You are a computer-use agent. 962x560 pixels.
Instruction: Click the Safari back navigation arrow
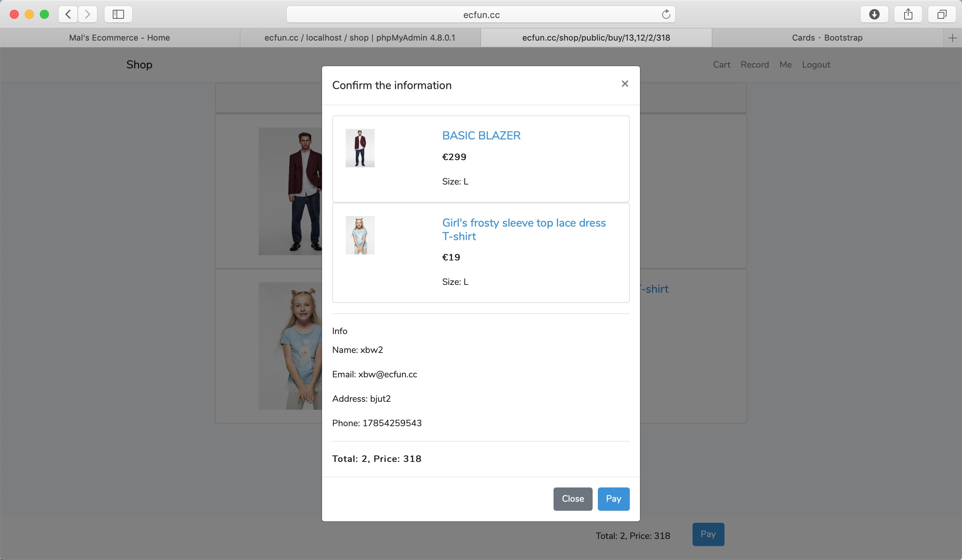(68, 15)
